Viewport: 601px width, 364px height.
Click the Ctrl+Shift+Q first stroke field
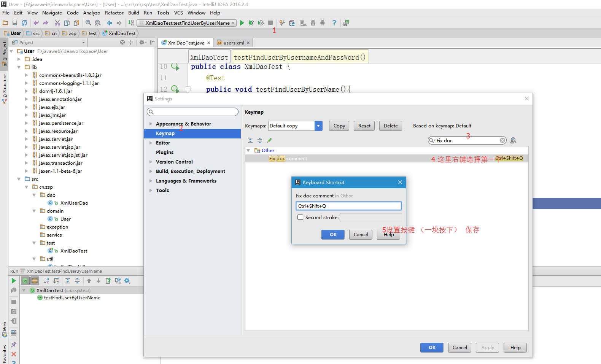pos(349,206)
